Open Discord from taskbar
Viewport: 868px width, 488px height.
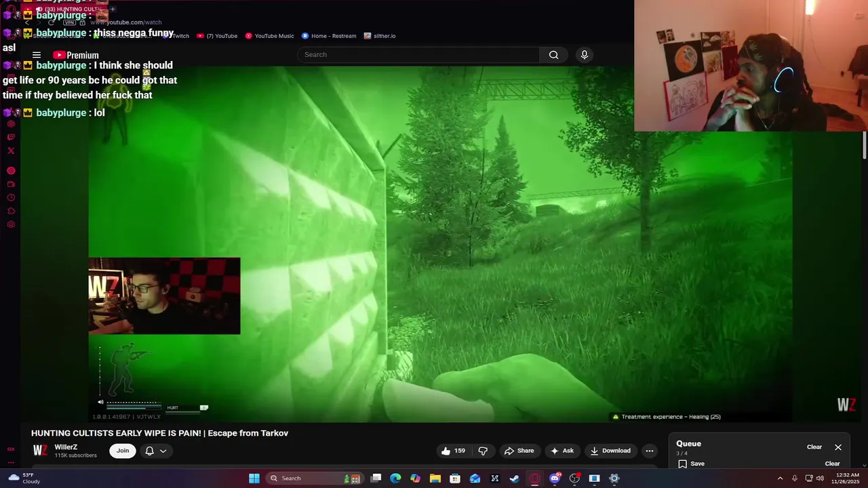[555, 479]
